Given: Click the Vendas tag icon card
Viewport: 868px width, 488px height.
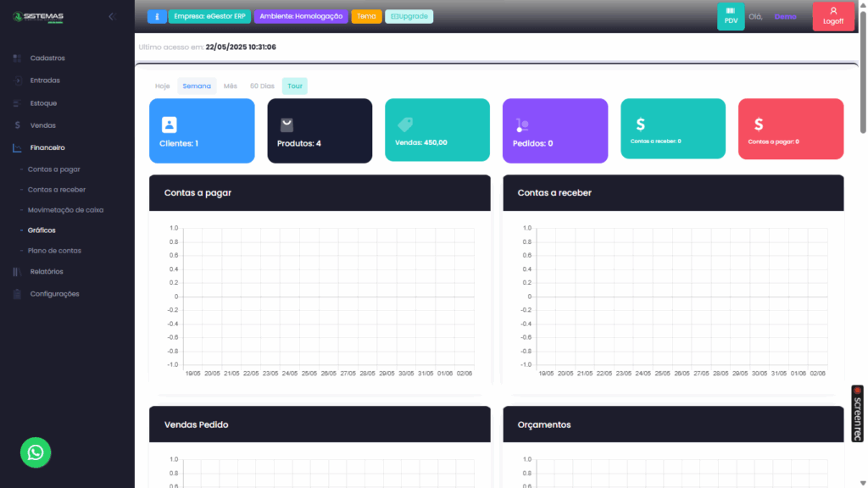Looking at the screenshot, I should click(x=405, y=125).
